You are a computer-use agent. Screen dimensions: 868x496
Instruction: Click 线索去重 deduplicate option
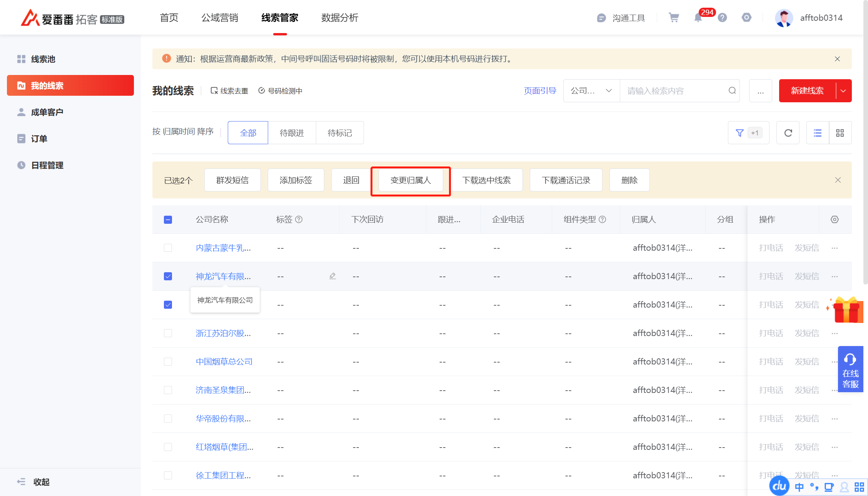[x=229, y=91]
